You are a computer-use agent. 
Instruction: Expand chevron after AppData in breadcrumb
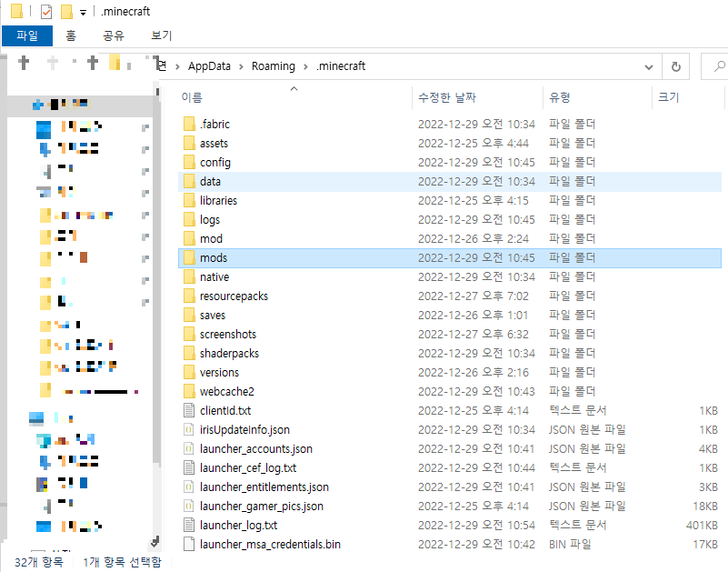(241, 67)
